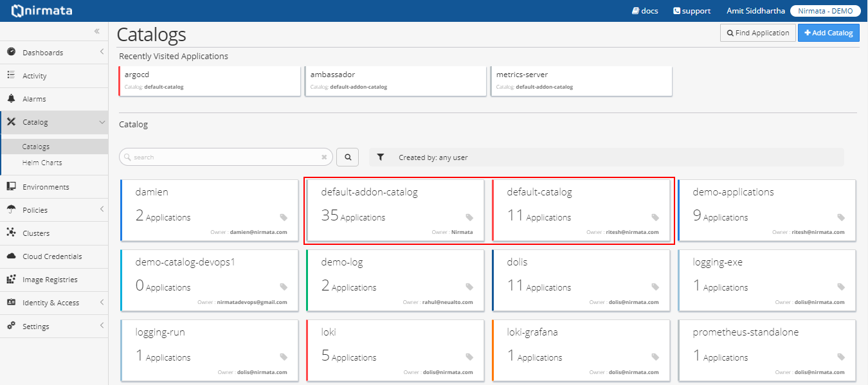Click the Image Registries icon
This screenshot has height=385, width=868.
11,279
